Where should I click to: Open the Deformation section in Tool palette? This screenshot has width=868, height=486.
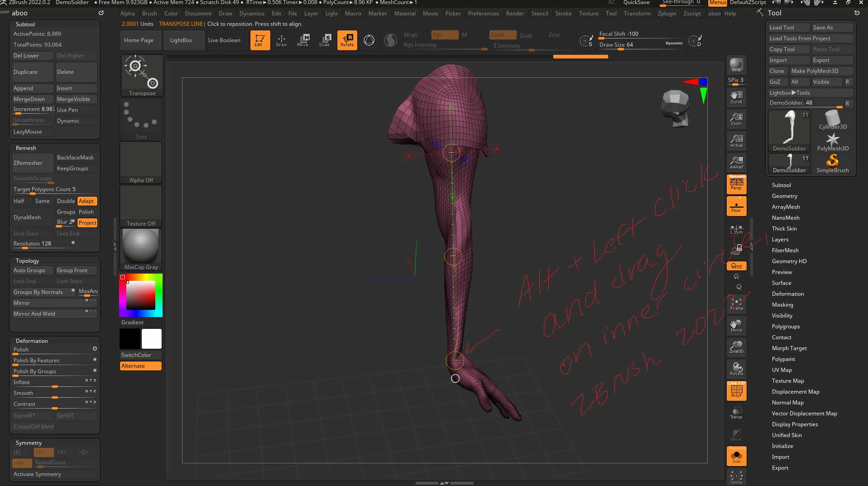tap(787, 294)
